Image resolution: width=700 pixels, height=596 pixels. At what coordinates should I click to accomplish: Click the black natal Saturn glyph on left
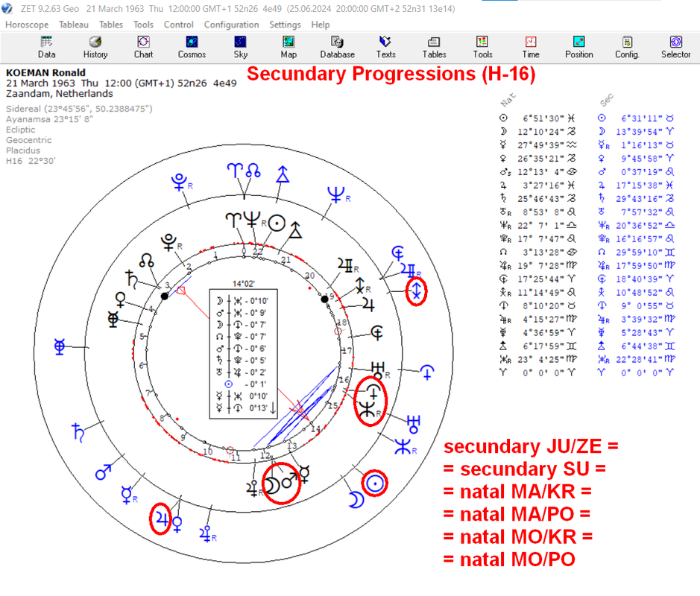[x=132, y=279]
